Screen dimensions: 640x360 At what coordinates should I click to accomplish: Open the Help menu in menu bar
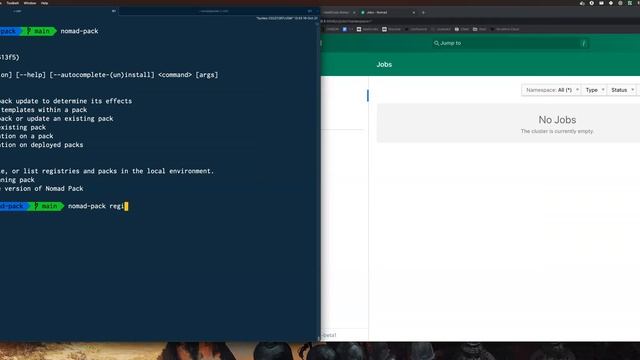pos(44,3)
